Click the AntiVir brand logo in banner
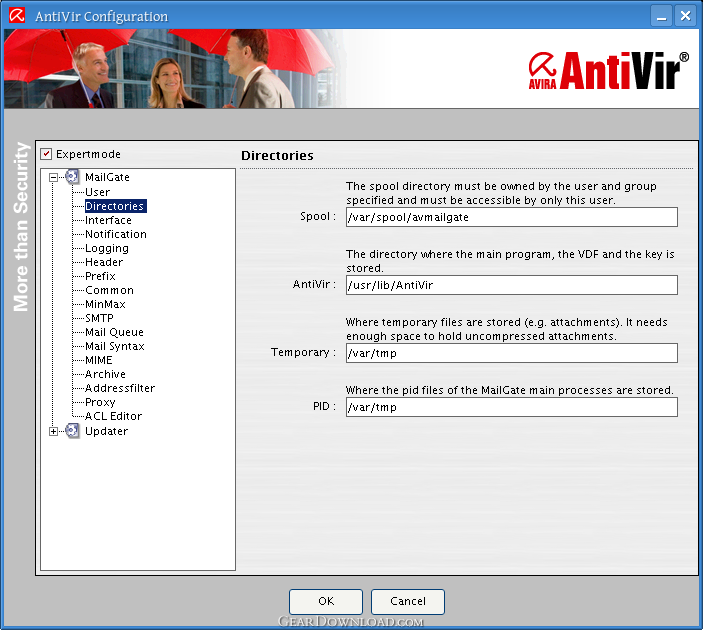This screenshot has height=630, width=703. (608, 71)
